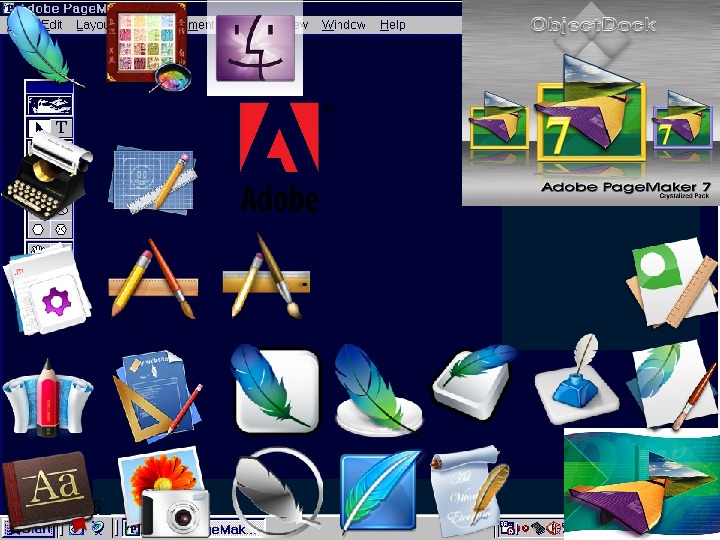Image resolution: width=720 pixels, height=540 pixels.
Task: Click the 'Adobe PageMaker 7' caption text
Action: coord(625,187)
